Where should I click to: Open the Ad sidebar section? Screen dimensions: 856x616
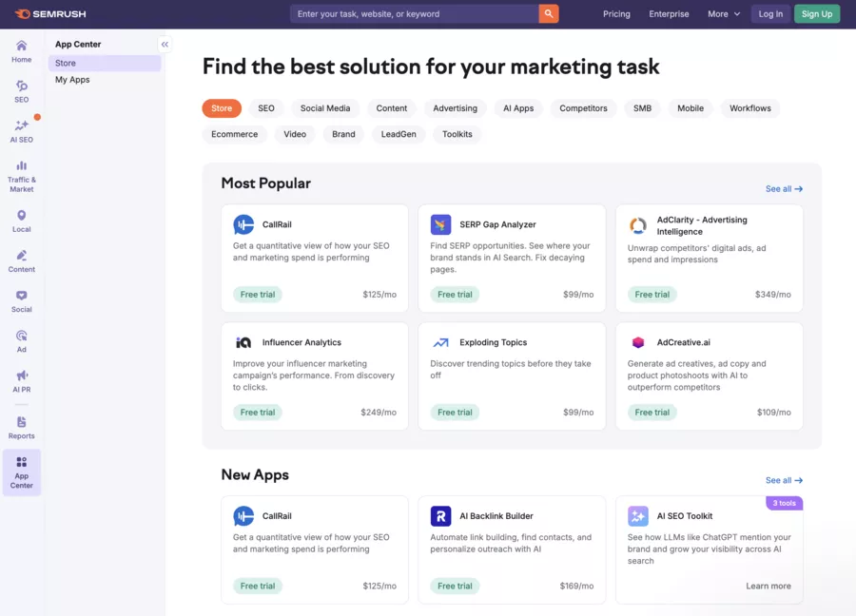tap(21, 341)
